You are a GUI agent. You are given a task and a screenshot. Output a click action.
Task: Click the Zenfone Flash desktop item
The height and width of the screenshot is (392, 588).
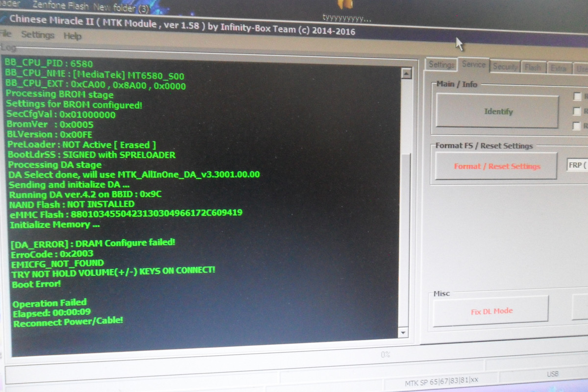[x=60, y=6]
